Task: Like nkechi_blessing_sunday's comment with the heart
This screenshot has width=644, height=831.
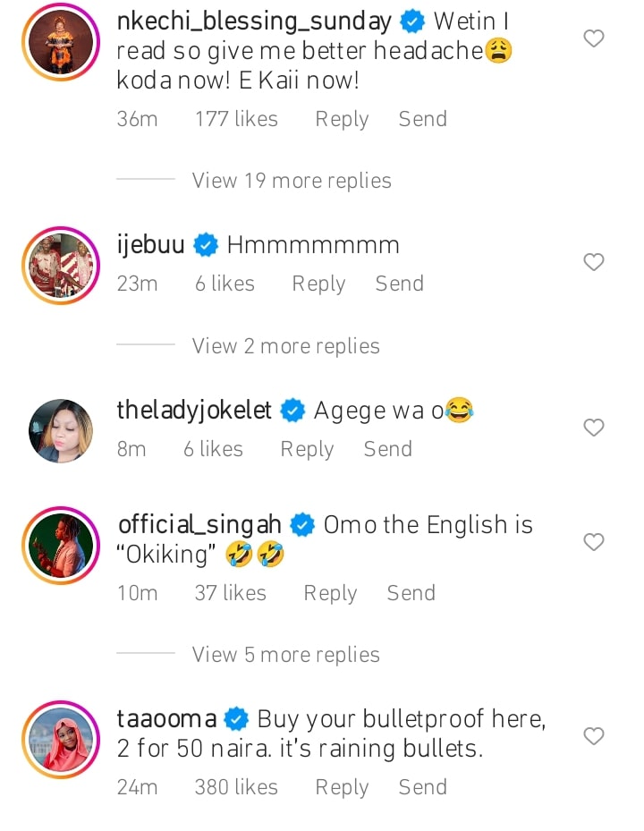Action: [593, 38]
